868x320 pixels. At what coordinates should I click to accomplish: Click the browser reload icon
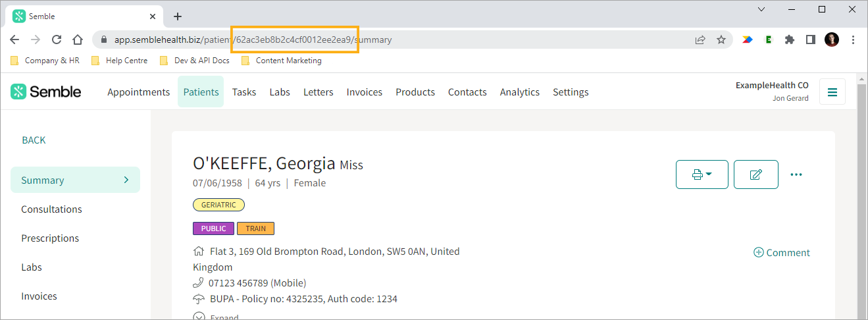57,40
